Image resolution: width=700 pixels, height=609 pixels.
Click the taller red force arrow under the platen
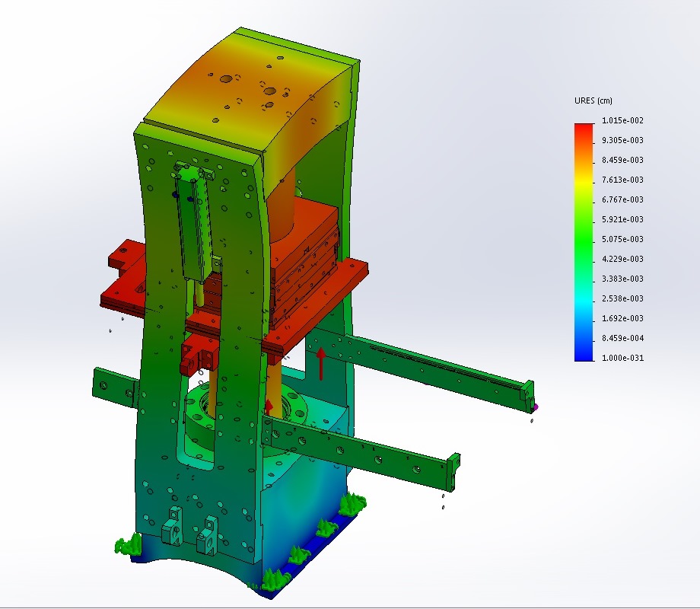click(320, 364)
